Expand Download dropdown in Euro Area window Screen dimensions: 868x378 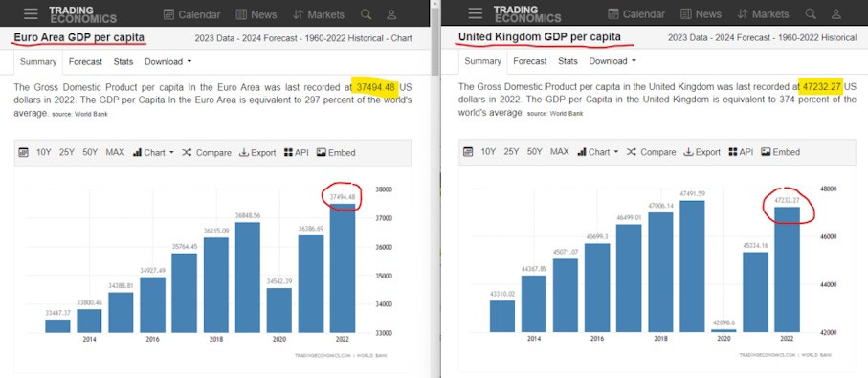coord(167,62)
